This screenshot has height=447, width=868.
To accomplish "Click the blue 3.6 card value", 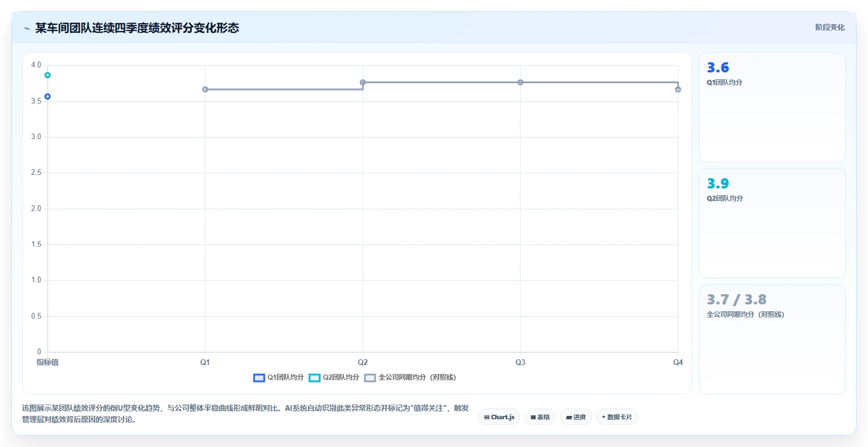I will click(x=718, y=68).
